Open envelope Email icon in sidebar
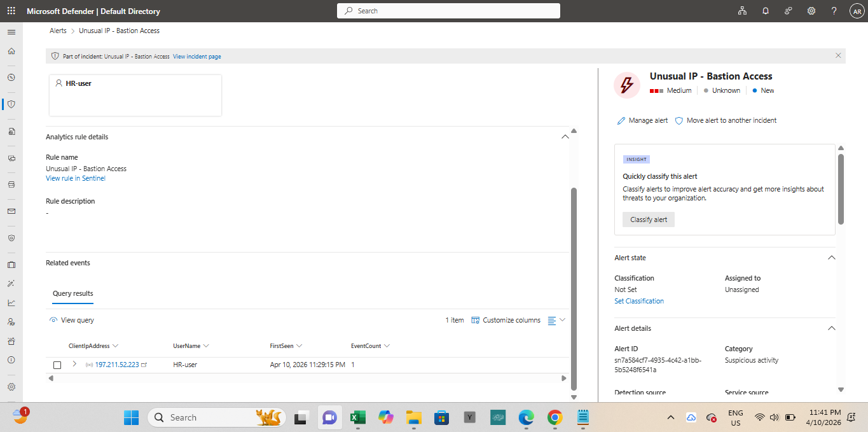Image resolution: width=868 pixels, height=432 pixels. (x=11, y=211)
